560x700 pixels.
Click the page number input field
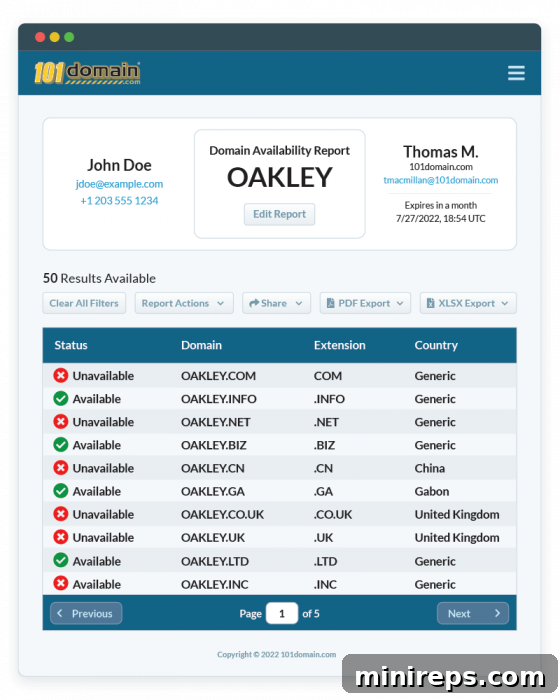(x=282, y=613)
